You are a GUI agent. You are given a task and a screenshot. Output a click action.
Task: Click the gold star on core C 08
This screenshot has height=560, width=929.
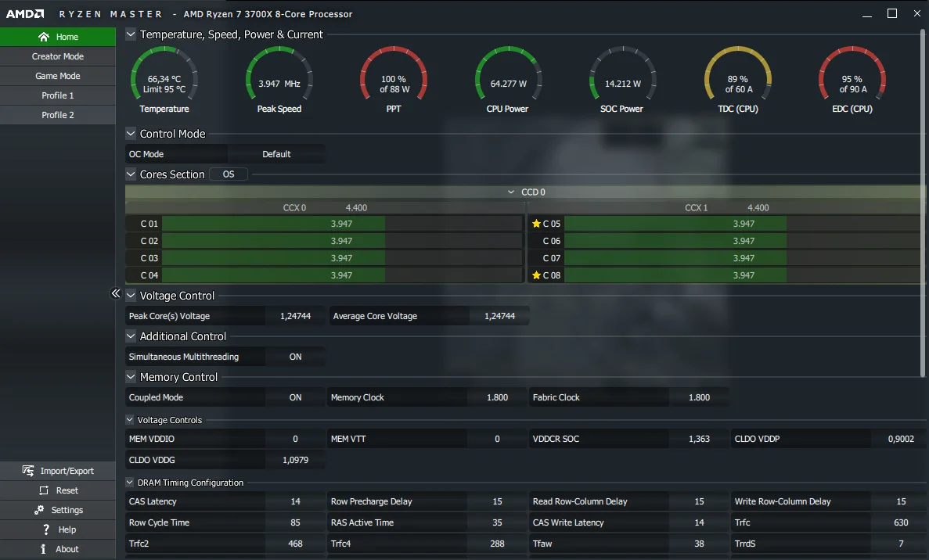pyautogui.click(x=536, y=275)
